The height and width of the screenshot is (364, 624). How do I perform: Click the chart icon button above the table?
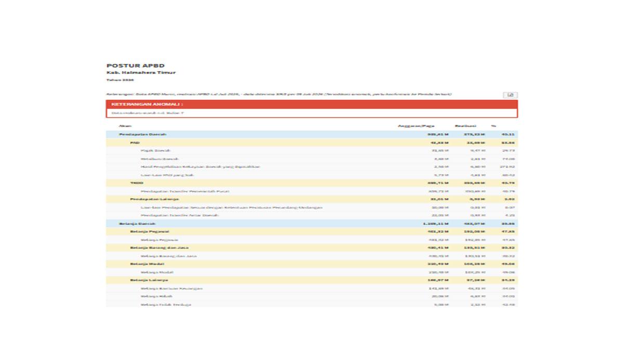510,95
